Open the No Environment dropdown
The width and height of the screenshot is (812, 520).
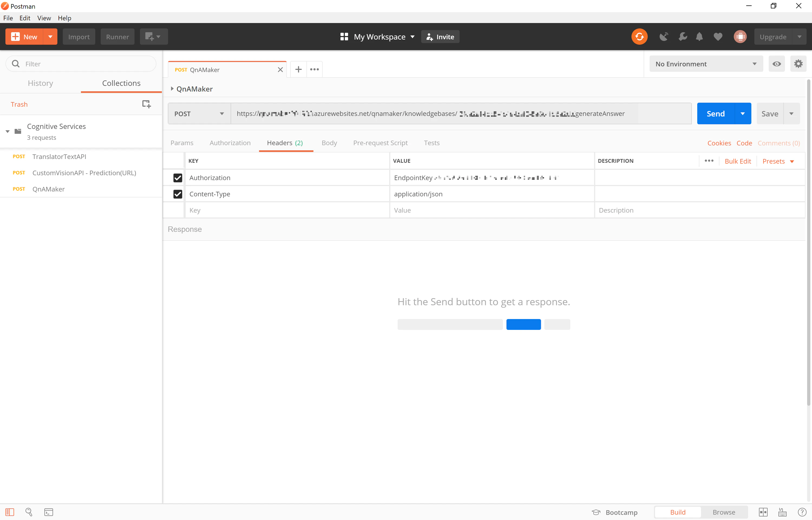[x=706, y=63]
